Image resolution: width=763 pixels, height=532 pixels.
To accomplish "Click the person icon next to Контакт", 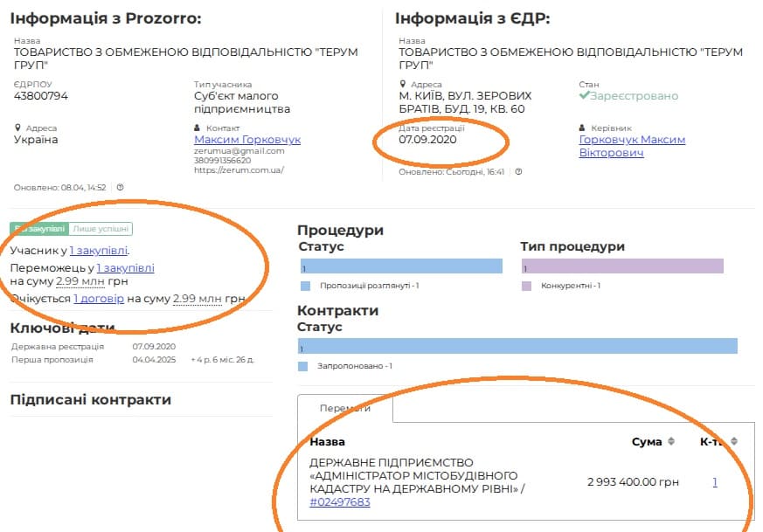I will (198, 128).
